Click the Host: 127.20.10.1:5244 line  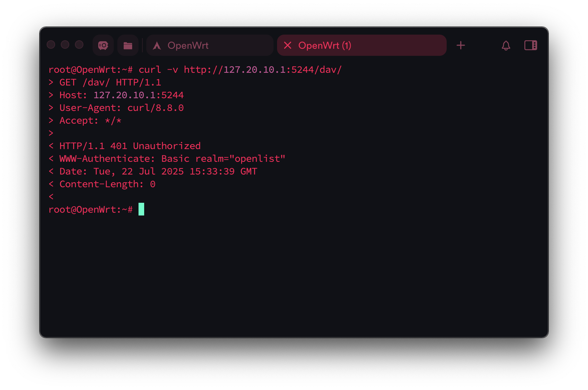coord(116,95)
